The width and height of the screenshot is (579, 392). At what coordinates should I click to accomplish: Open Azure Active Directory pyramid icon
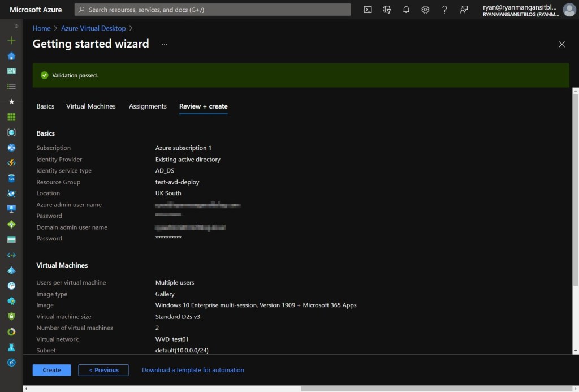click(11, 270)
